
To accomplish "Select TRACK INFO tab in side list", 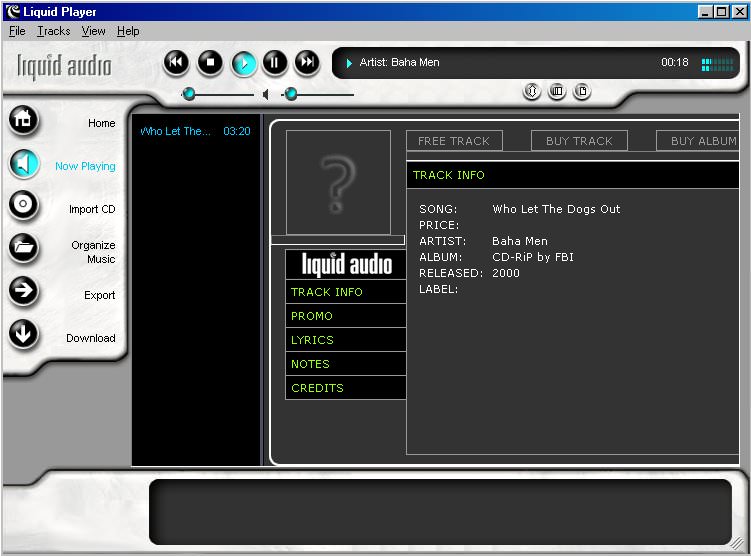I will point(345,292).
